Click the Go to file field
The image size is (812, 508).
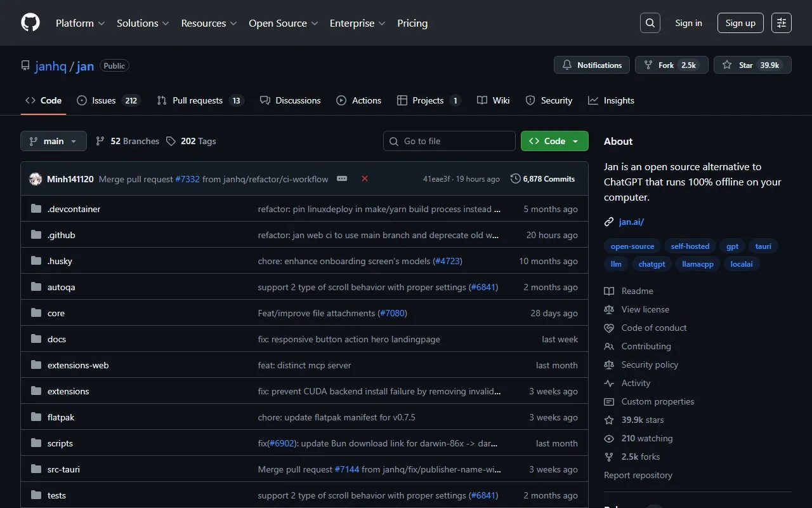[x=449, y=141]
